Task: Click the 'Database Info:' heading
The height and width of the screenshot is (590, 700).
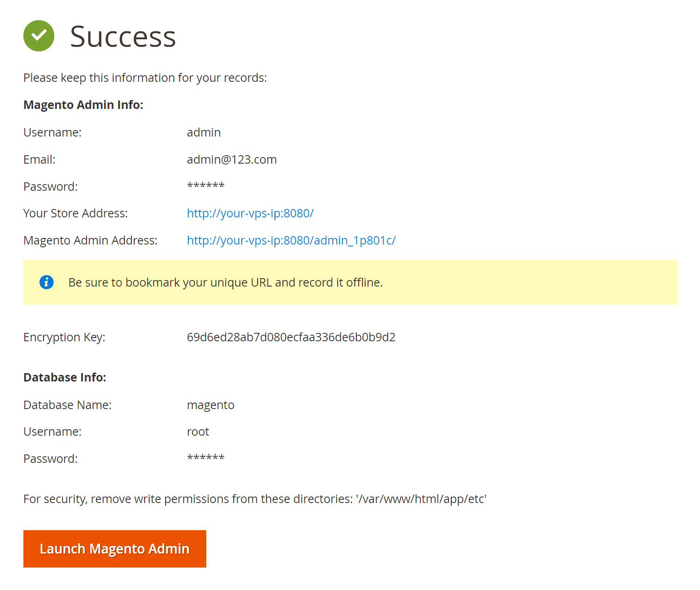Action: click(65, 378)
